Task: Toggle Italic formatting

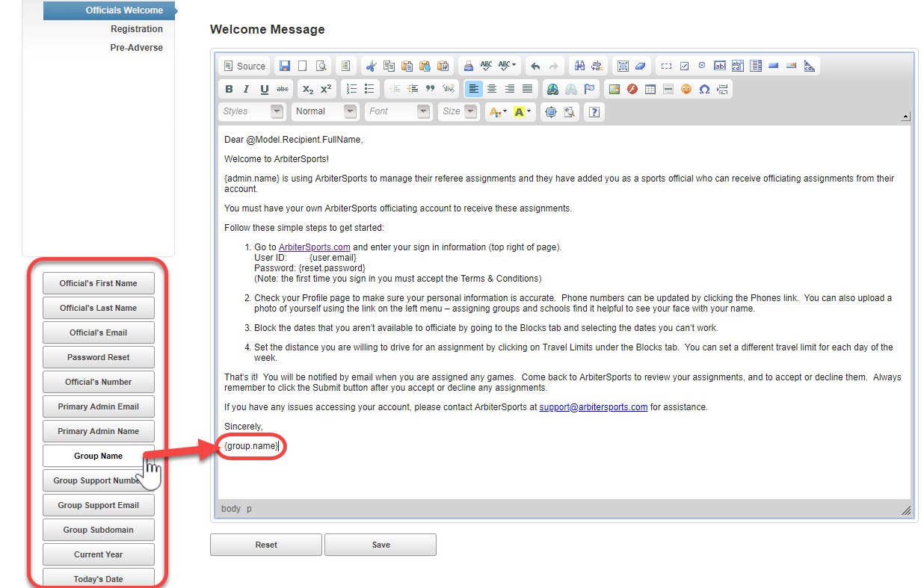Action: (x=247, y=89)
